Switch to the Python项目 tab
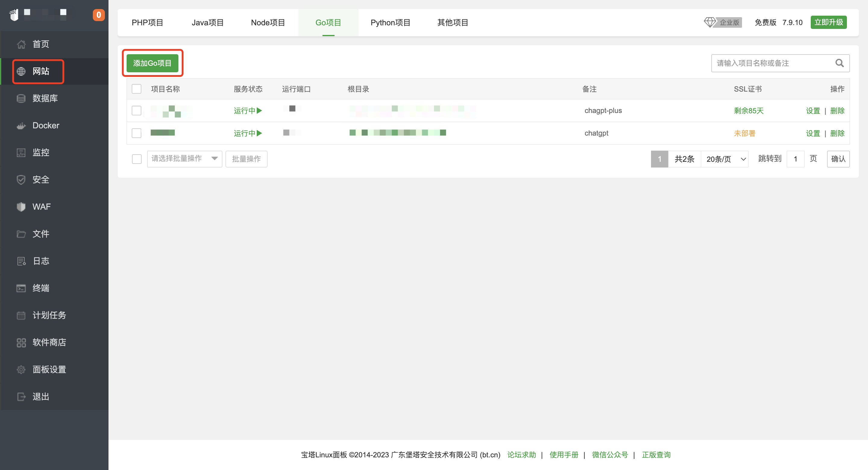This screenshot has width=868, height=470. 390,23
